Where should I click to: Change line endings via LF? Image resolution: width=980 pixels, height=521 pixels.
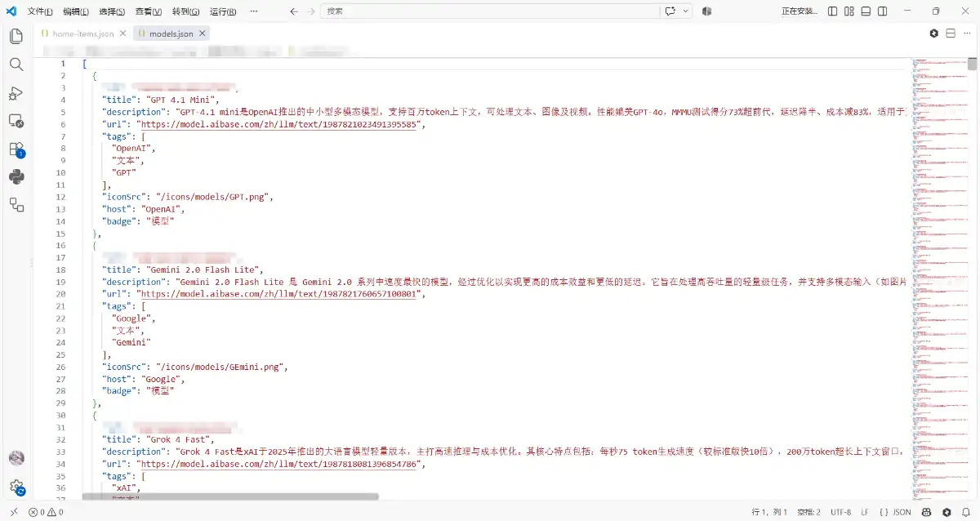[864, 512]
